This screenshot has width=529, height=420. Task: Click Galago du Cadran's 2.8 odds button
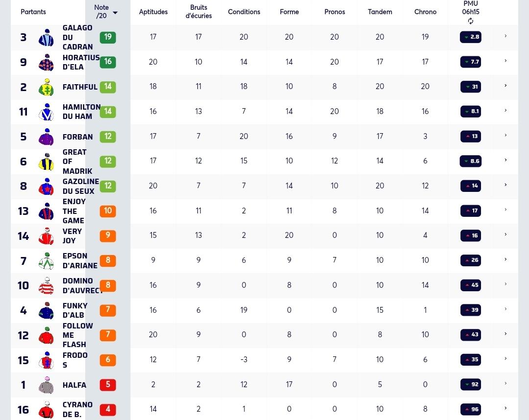tap(471, 37)
